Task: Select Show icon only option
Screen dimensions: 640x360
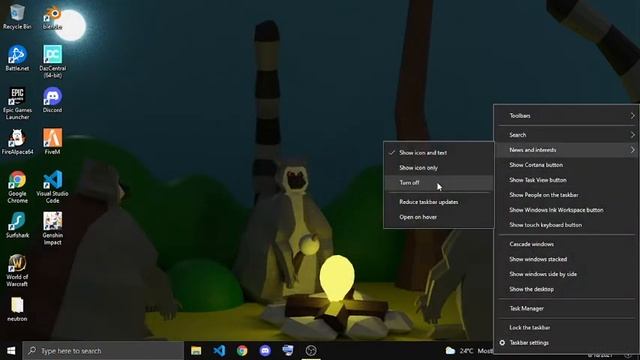Action: coord(439,168)
